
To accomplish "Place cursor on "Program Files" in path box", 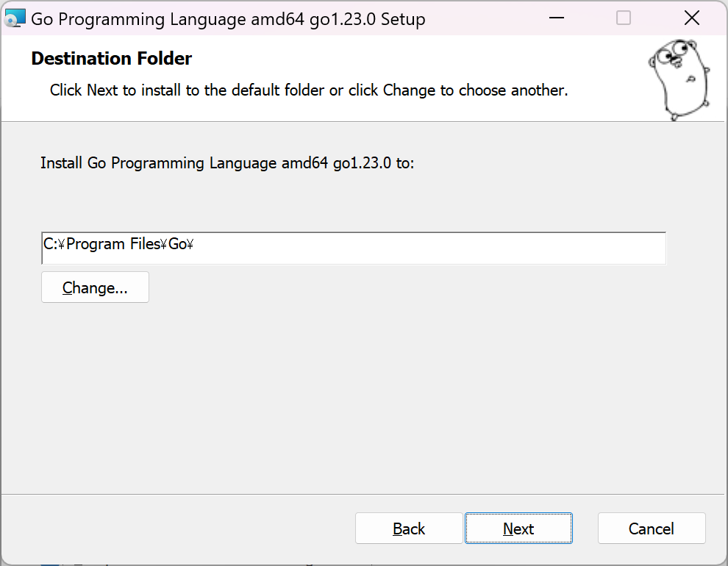I will click(x=113, y=244).
